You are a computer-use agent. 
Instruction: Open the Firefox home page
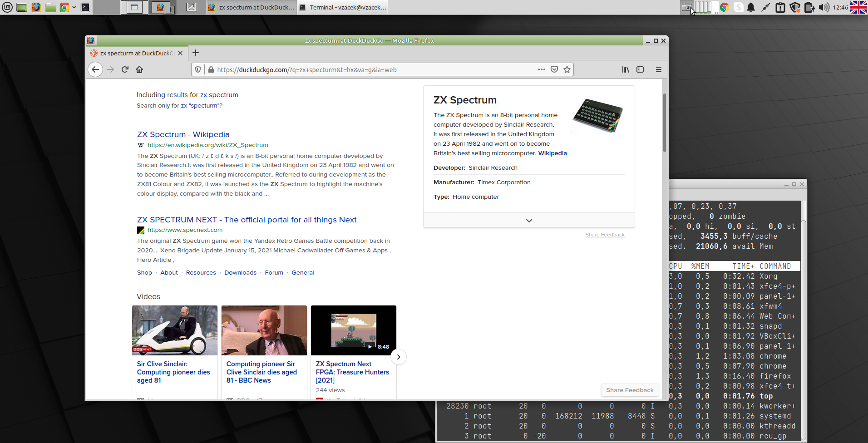(139, 69)
